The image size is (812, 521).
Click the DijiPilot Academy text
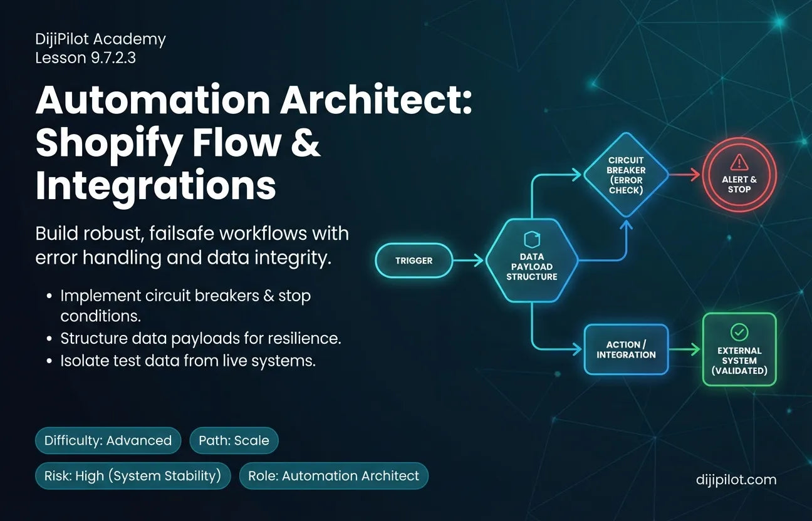point(101,39)
